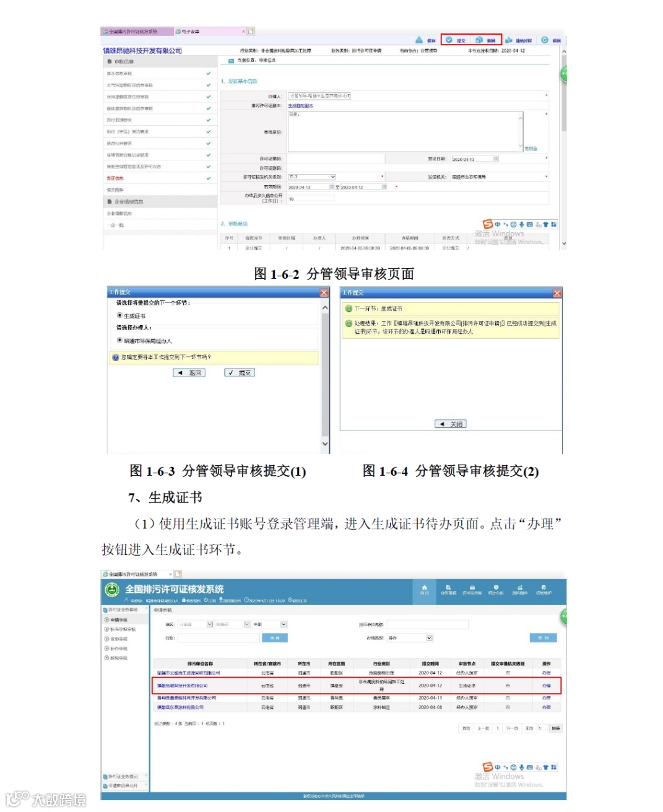Screen dimensions: 663x812
Task: Click 末页 pagination link
Action: pos(529,728)
